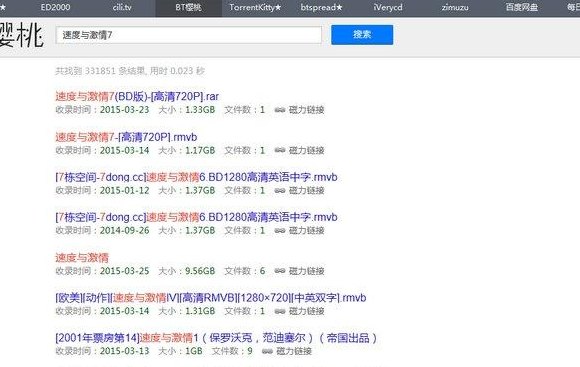The height and width of the screenshot is (367, 580).
Task: Open 速度与激情7-[高清720P].rmvb result
Action: coord(126,137)
